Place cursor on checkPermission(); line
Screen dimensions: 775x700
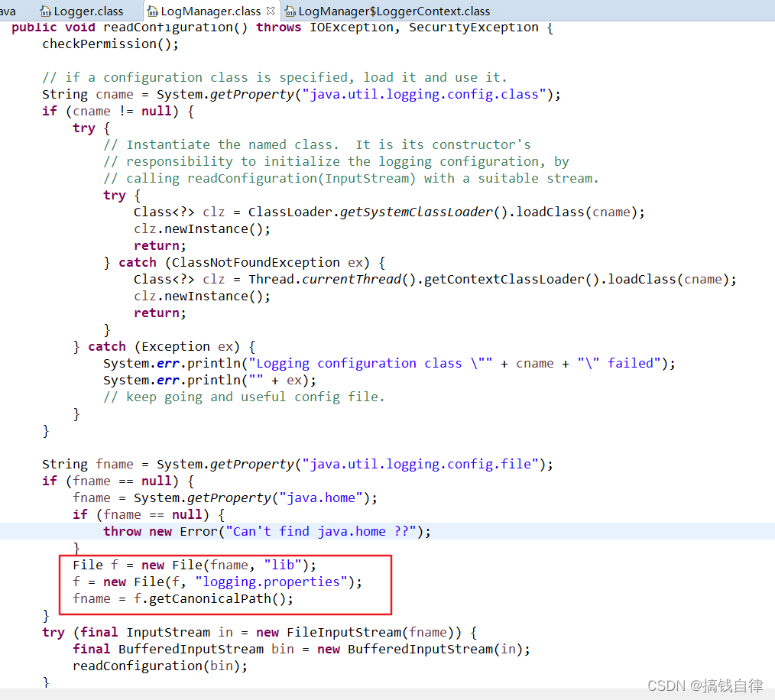[x=110, y=44]
